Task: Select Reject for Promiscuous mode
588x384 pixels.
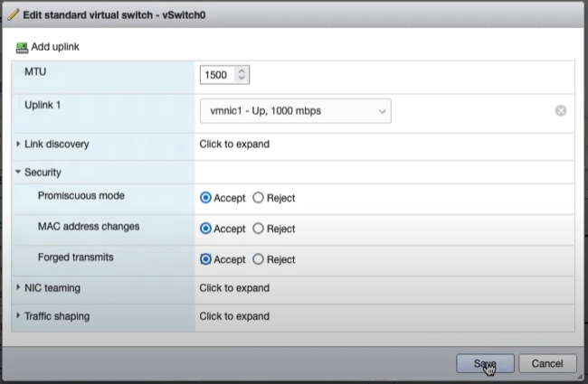Action: (258, 198)
